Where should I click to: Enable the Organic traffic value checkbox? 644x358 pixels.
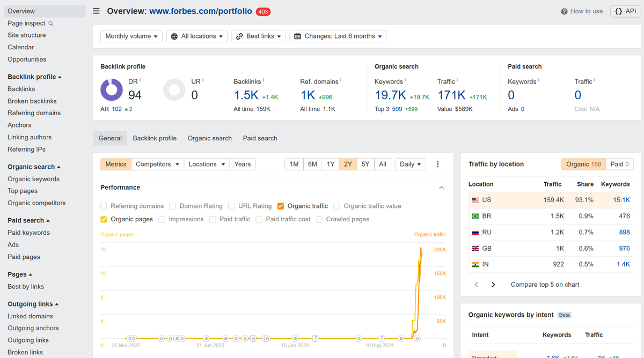(336, 206)
